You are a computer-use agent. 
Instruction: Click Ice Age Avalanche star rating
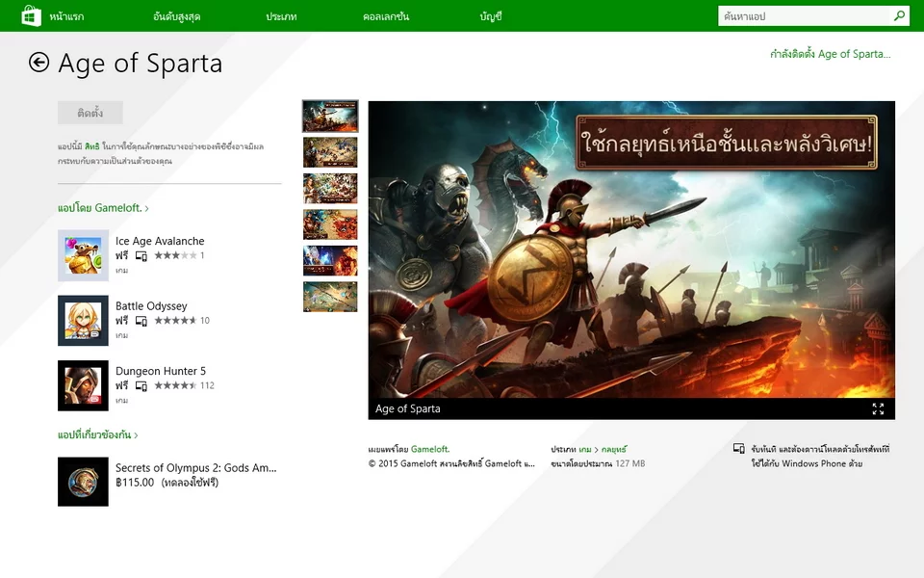pos(175,255)
